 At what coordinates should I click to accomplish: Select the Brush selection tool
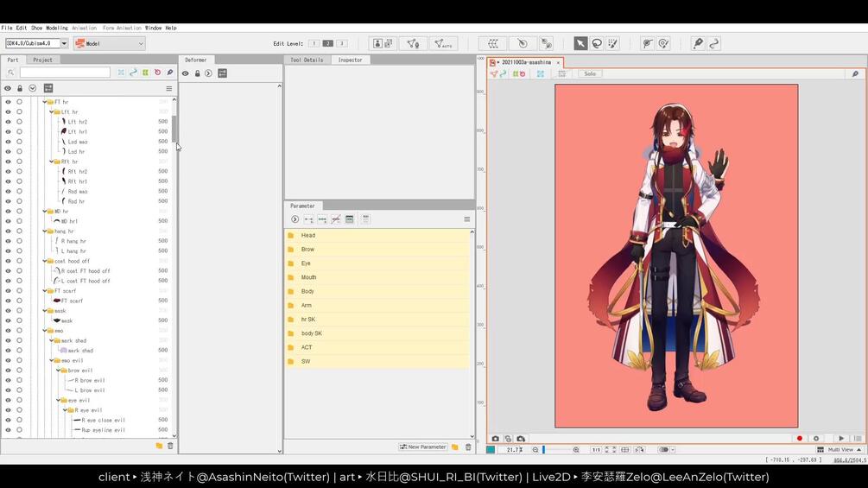(613, 43)
